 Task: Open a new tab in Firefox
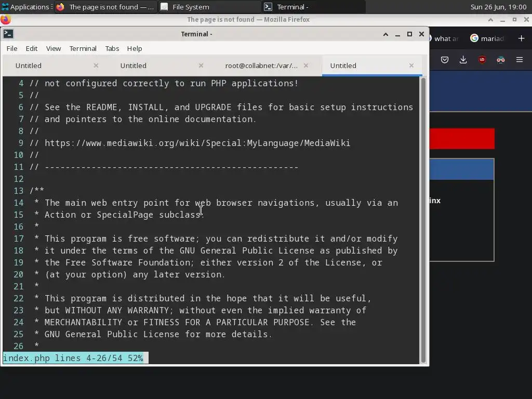click(x=522, y=38)
